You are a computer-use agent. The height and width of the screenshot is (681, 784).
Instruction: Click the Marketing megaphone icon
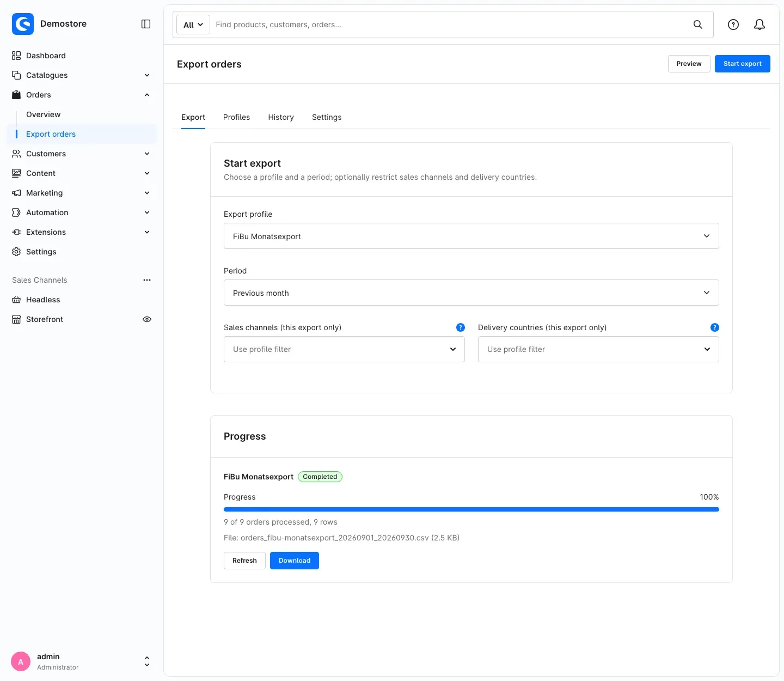click(x=16, y=193)
